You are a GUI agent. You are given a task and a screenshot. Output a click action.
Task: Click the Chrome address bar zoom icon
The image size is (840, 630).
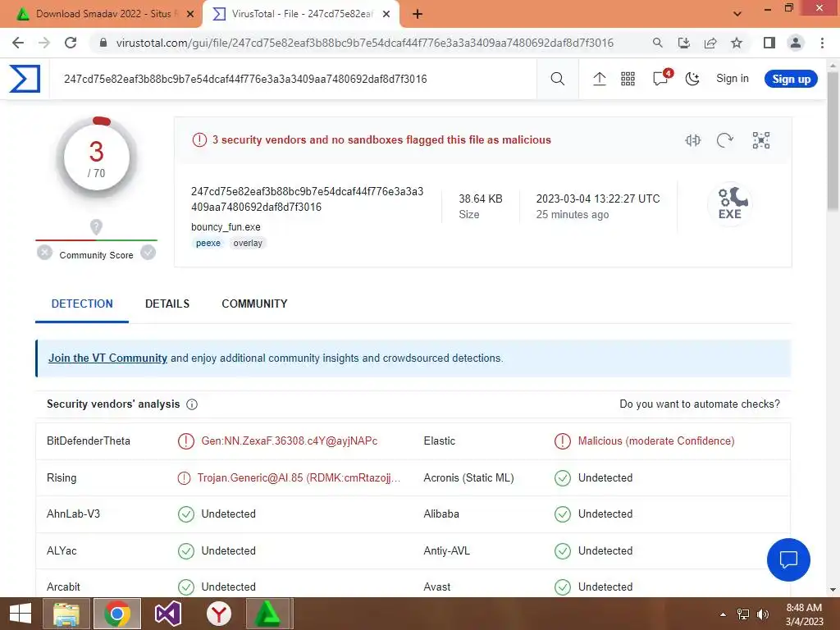[x=657, y=43]
